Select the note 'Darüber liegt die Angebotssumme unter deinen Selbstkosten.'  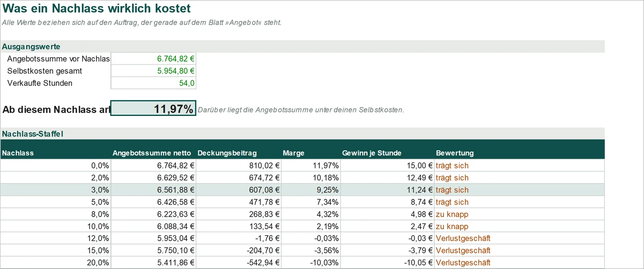pos(301,110)
